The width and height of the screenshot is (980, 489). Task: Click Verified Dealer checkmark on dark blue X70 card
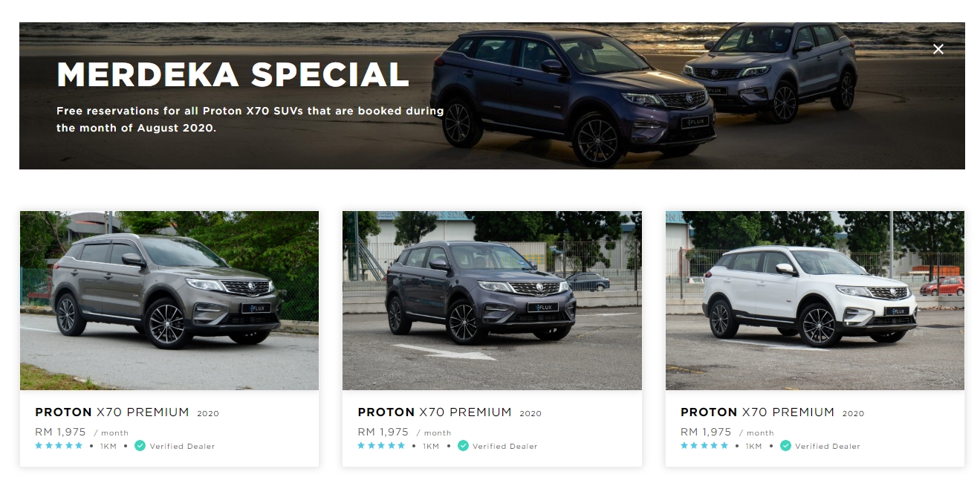[463, 446]
